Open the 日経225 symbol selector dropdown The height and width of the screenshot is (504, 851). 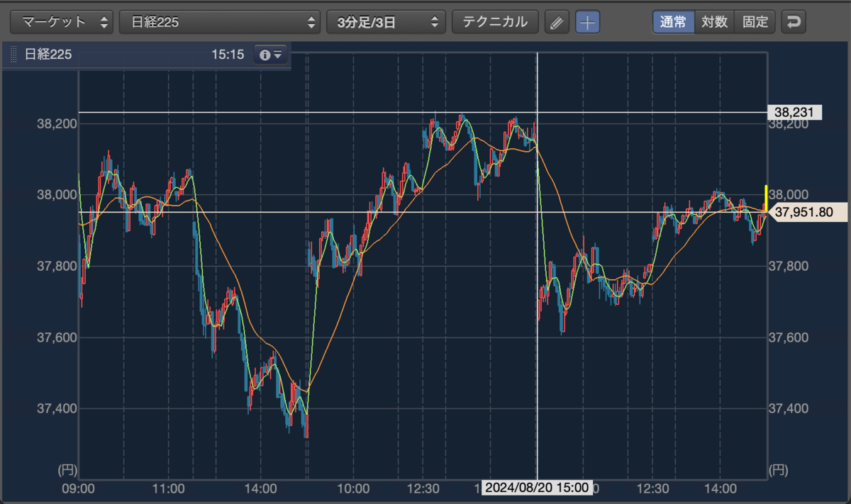(x=221, y=22)
